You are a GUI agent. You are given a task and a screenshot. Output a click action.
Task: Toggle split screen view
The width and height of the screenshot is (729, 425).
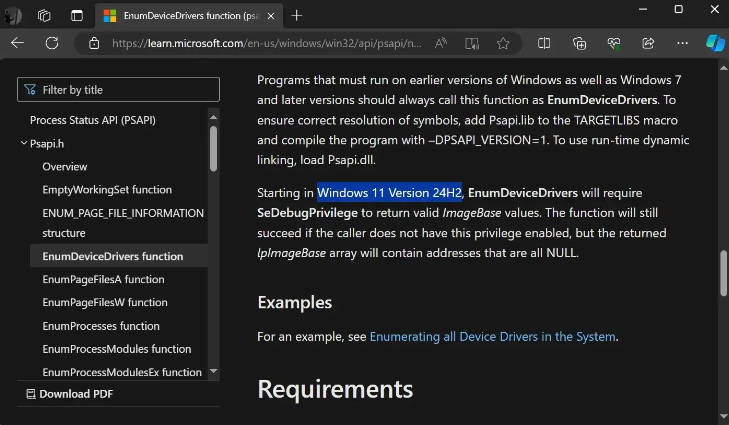(x=544, y=43)
